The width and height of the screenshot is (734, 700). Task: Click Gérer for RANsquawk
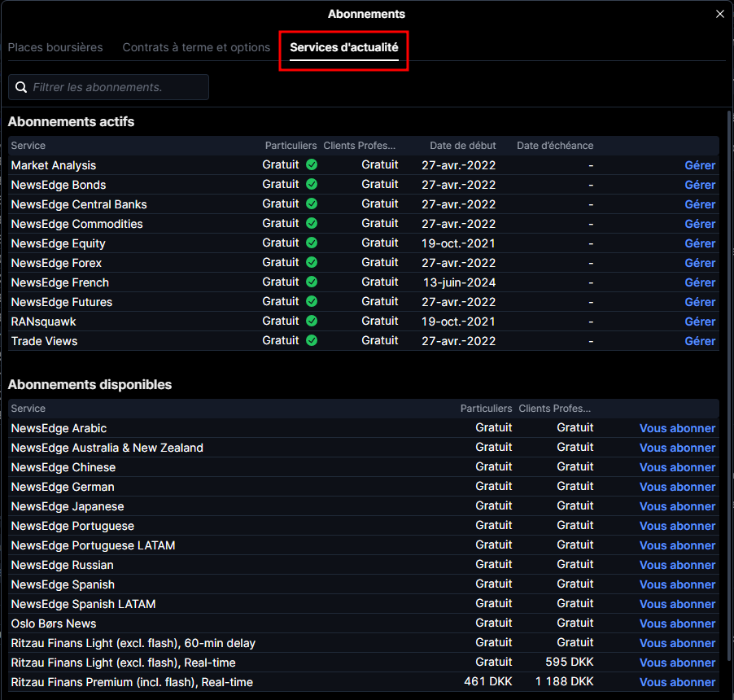point(700,322)
